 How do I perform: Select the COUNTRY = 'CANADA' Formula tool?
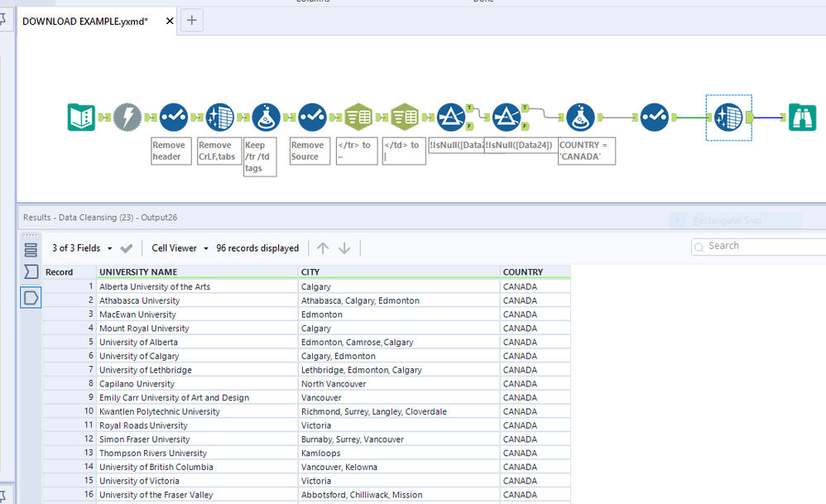coord(579,118)
